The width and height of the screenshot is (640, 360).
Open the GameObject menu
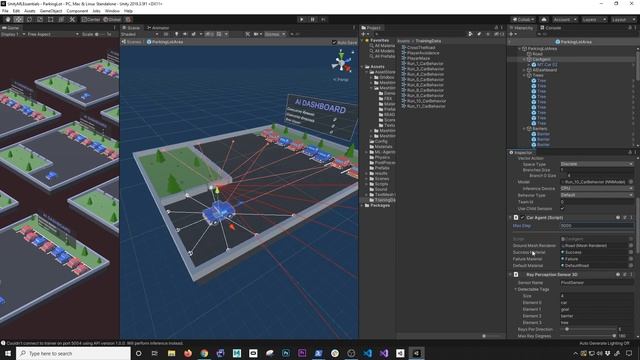[51, 11]
